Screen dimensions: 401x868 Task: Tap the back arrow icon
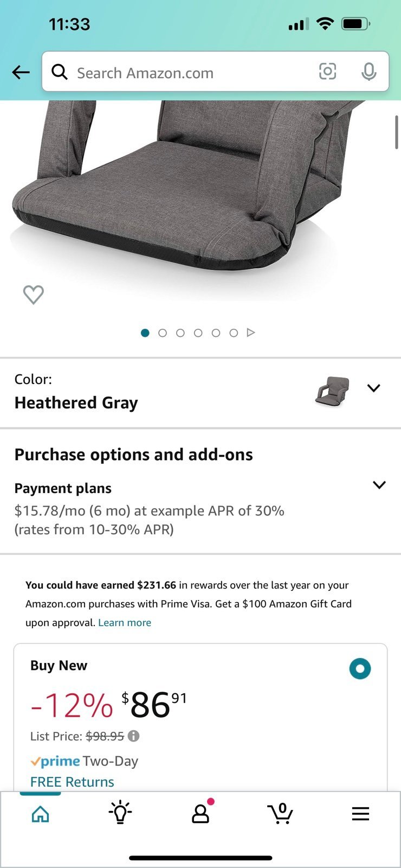coord(21,72)
